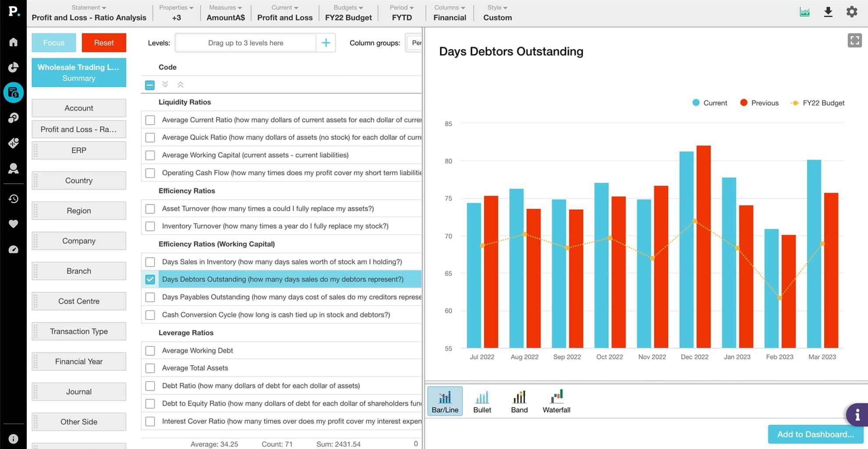The height and width of the screenshot is (449, 868).
Task: Select the Bullet chart type
Action: pyautogui.click(x=482, y=401)
